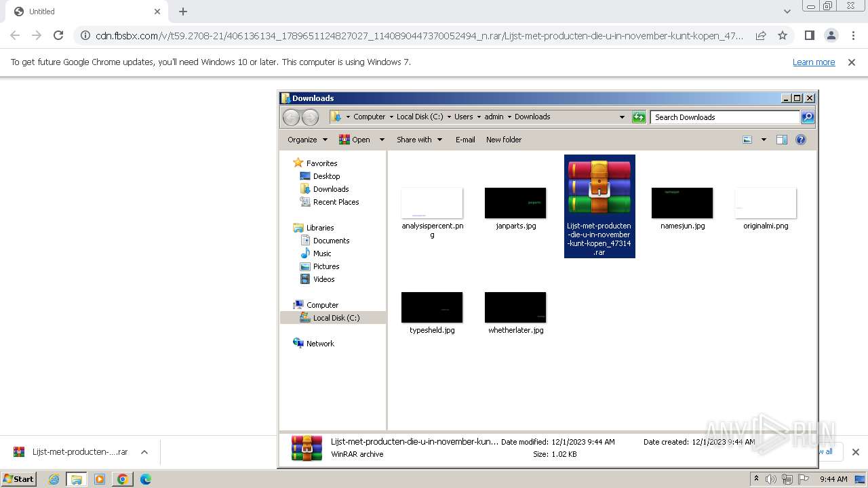This screenshot has width=868, height=488.
Task: Switch to Chrome on the taskbar
Action: [123, 479]
